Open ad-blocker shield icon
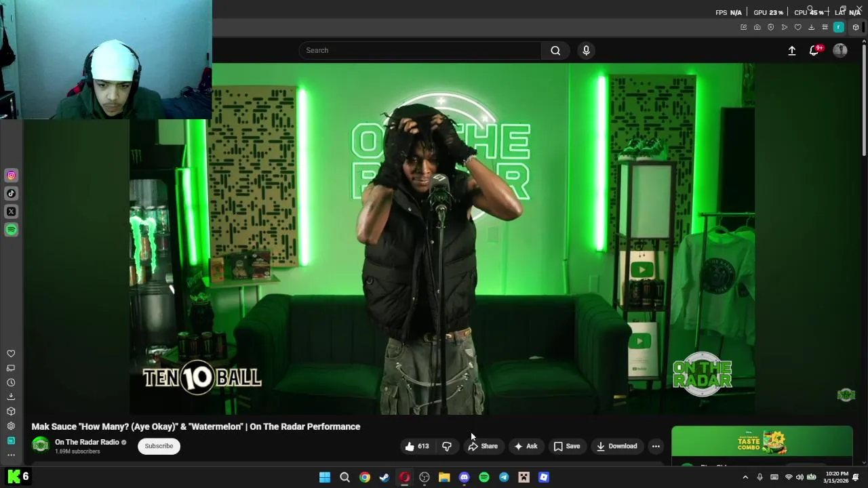Image resolution: width=868 pixels, height=488 pixels. tap(770, 27)
